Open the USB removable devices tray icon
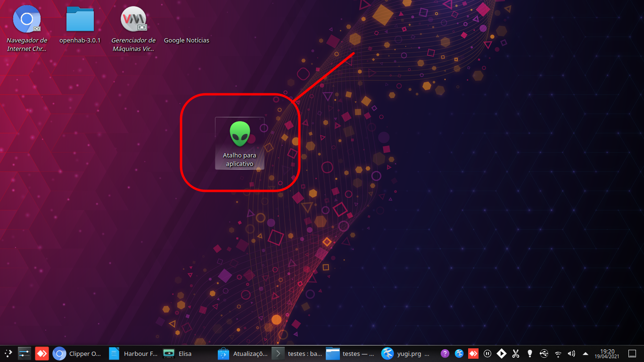This screenshot has width=644, height=362. point(544,354)
